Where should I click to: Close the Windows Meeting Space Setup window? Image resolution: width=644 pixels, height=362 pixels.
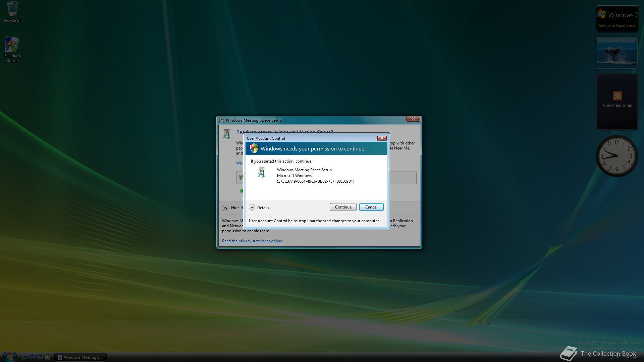click(x=413, y=119)
